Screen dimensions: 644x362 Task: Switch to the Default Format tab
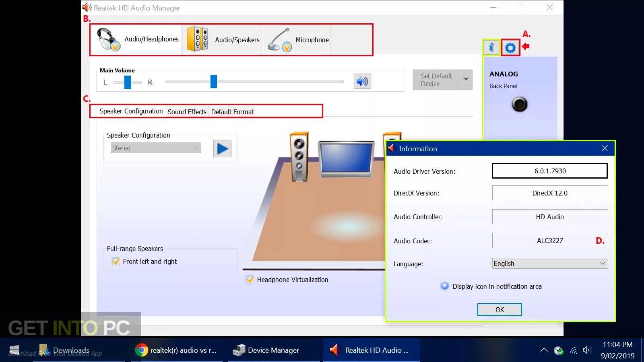pos(232,112)
